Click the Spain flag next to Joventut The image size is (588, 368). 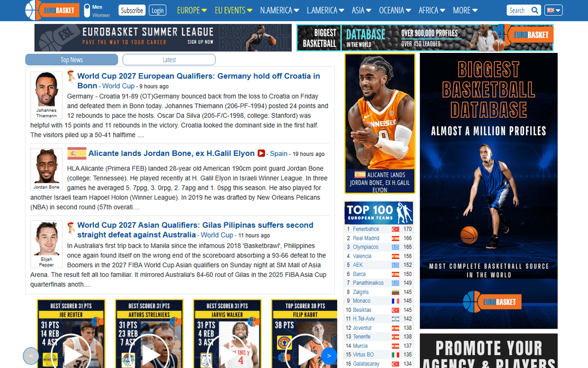(x=395, y=328)
